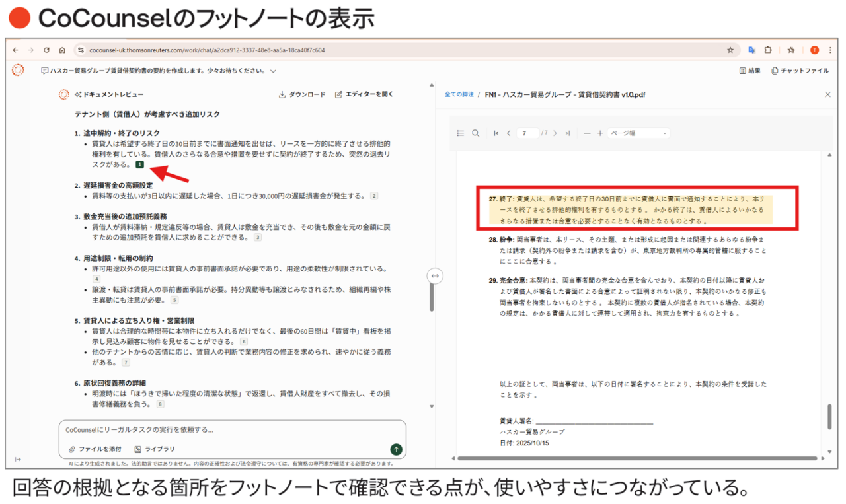The width and height of the screenshot is (846, 504).
Task: Bookmark this page with the star
Action: tap(730, 50)
